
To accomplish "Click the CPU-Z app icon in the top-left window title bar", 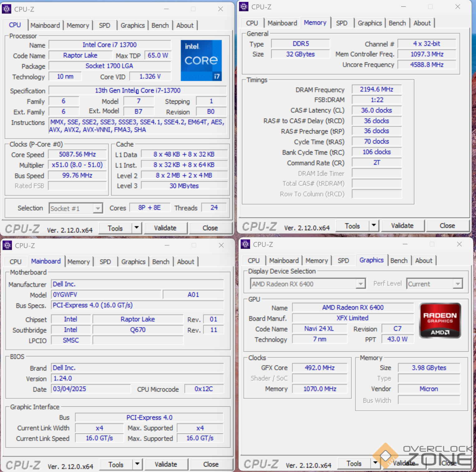I will [x=7, y=9].
